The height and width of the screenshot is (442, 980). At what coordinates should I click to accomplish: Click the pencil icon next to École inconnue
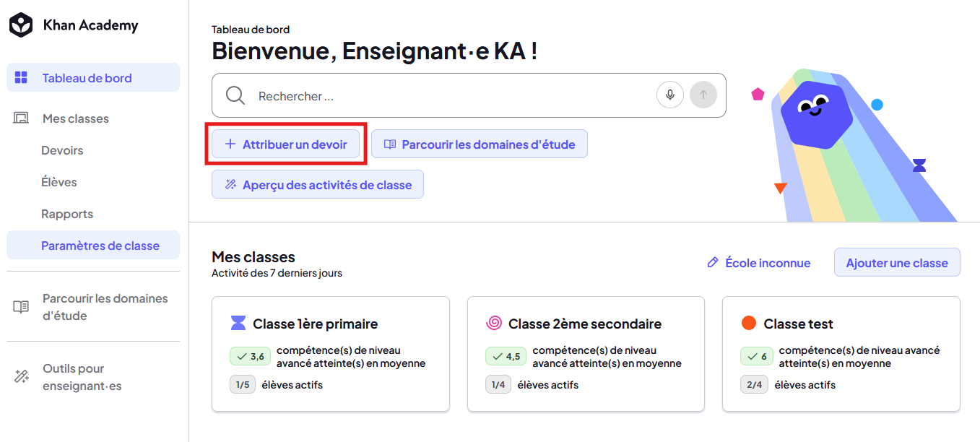point(713,263)
